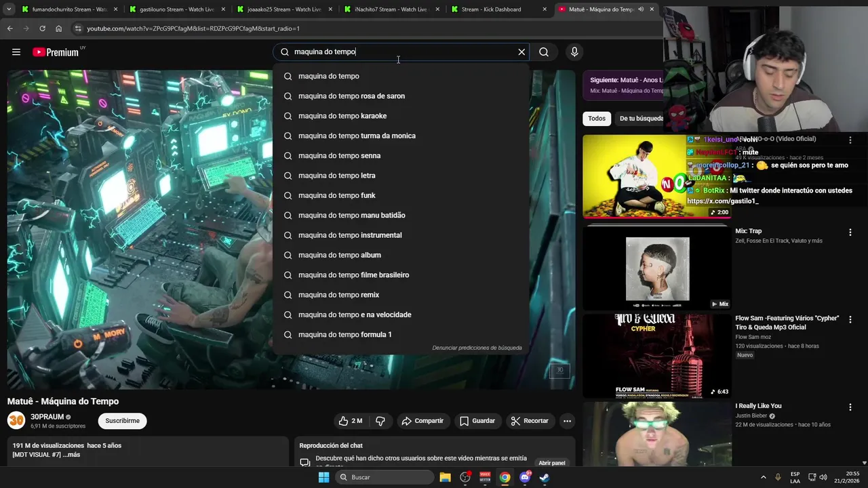Viewport: 868px width, 488px height.
Task: Open the 30PRAUM channel avatar
Action: (x=16, y=421)
